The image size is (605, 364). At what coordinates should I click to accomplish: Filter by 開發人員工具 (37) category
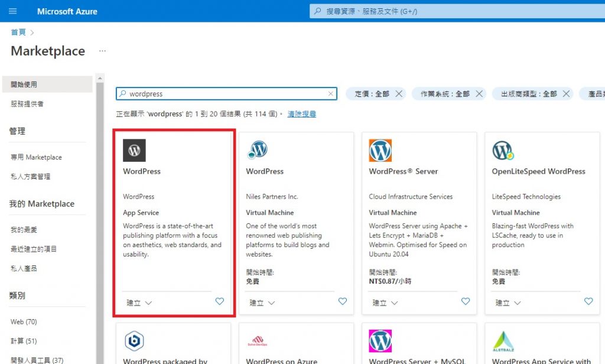[37, 360]
